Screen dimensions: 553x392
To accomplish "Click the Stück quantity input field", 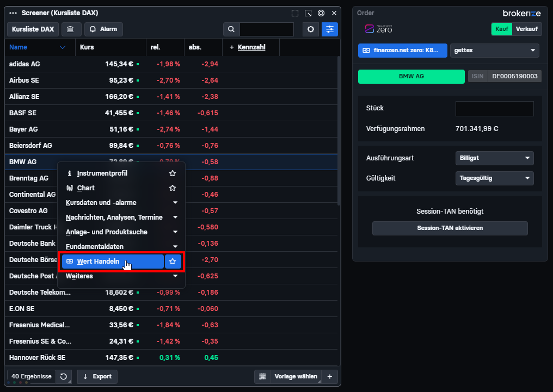I will 494,109.
